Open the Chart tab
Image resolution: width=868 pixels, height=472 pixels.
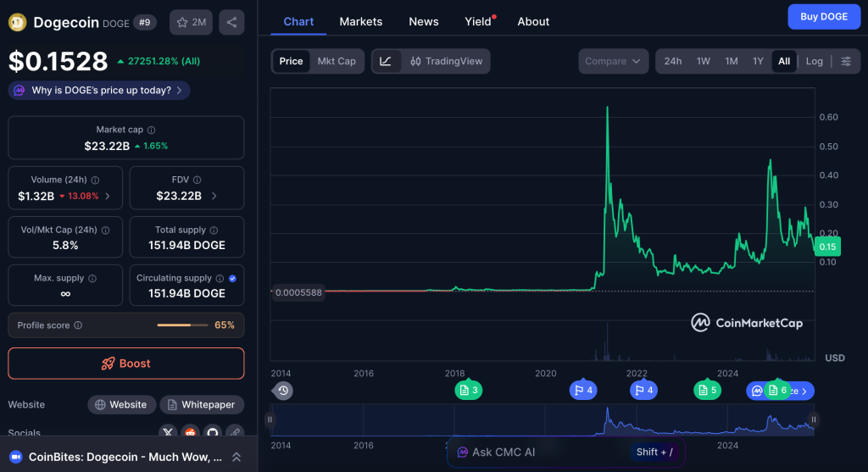[x=298, y=21]
